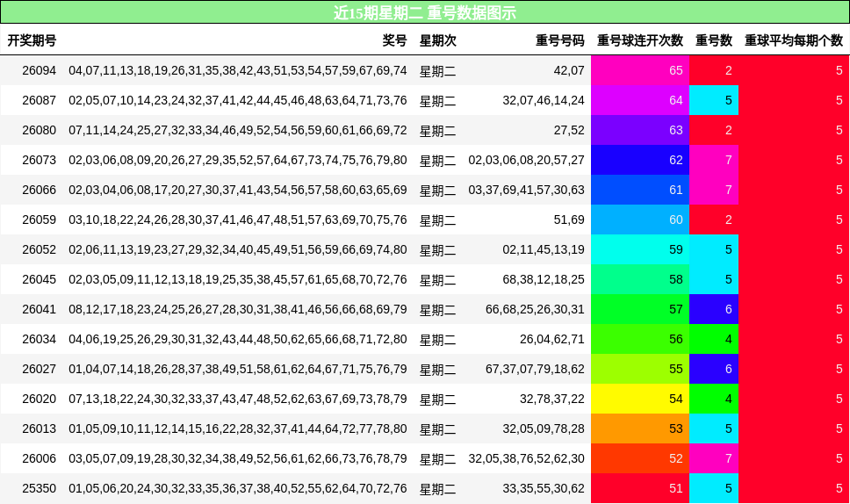Click the 开奖期号 column header

[x=32, y=40]
